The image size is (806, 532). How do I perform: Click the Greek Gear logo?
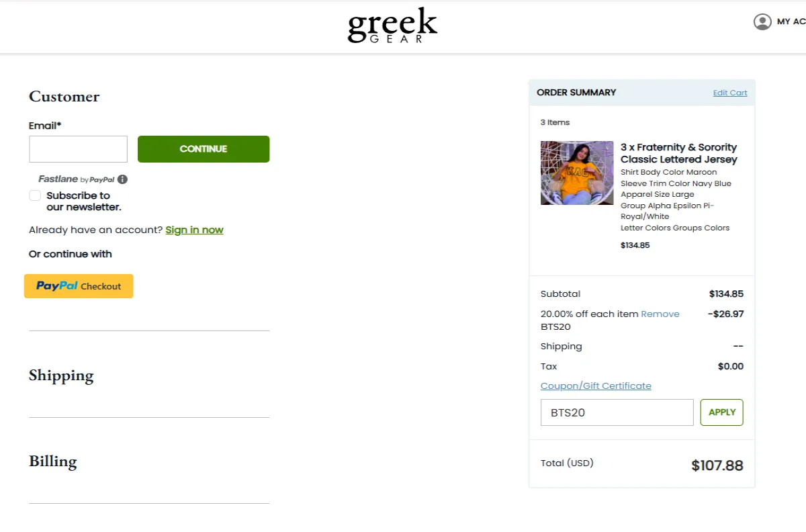392,26
